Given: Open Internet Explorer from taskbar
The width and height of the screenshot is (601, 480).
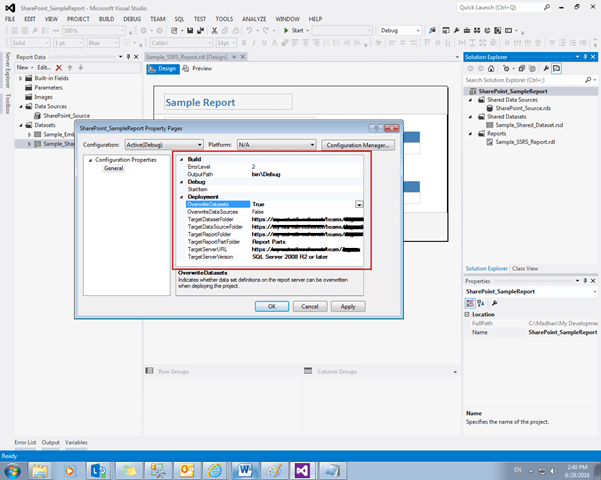Looking at the screenshot, I should tap(215, 470).
